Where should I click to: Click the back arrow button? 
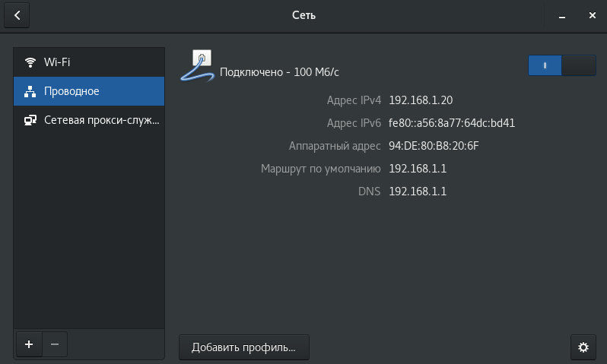17,15
